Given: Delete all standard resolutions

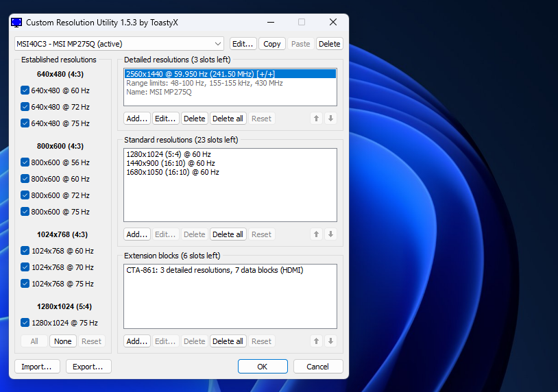Looking at the screenshot, I should tap(228, 234).
